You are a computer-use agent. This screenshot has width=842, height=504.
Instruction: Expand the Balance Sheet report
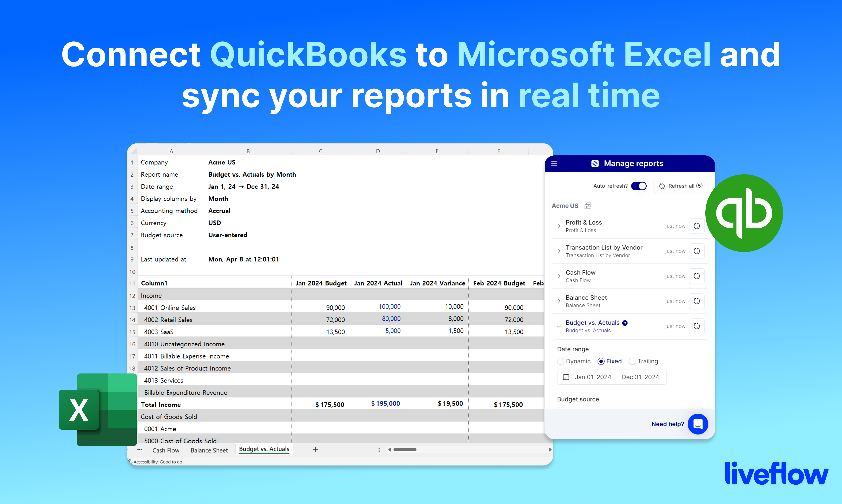(559, 301)
